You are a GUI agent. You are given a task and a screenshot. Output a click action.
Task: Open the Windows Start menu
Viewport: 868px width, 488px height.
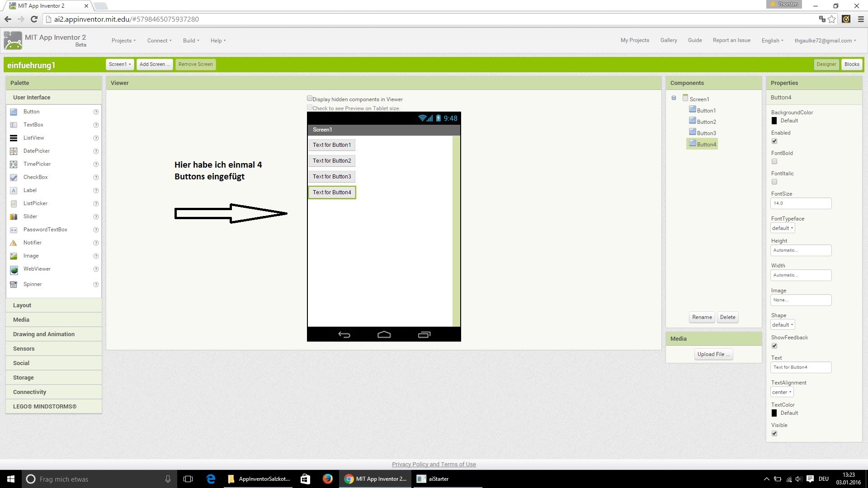click(x=11, y=479)
